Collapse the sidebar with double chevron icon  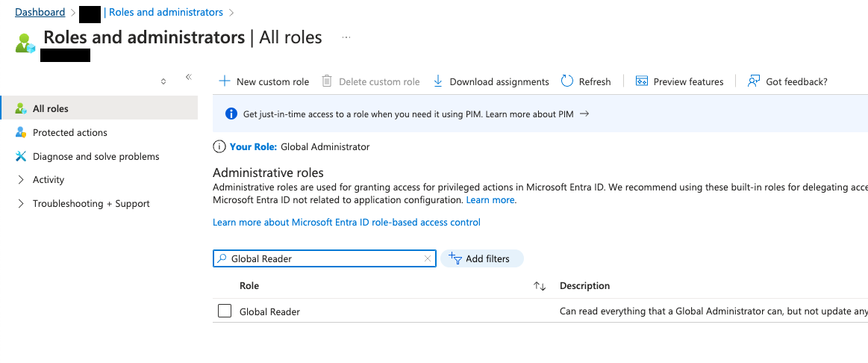coord(188,77)
